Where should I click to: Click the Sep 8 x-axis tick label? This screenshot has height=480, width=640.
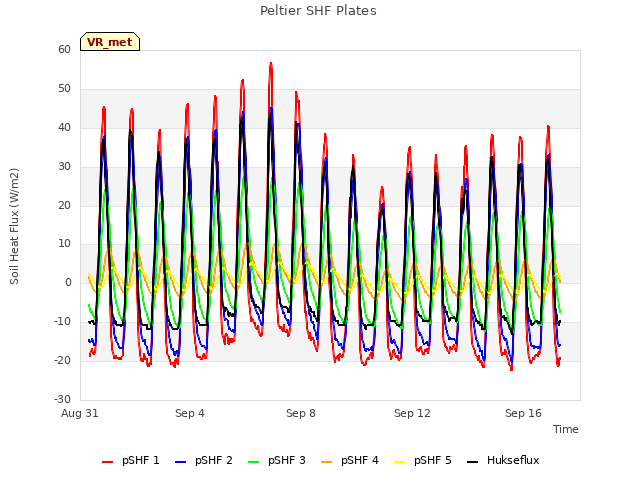[x=301, y=413]
